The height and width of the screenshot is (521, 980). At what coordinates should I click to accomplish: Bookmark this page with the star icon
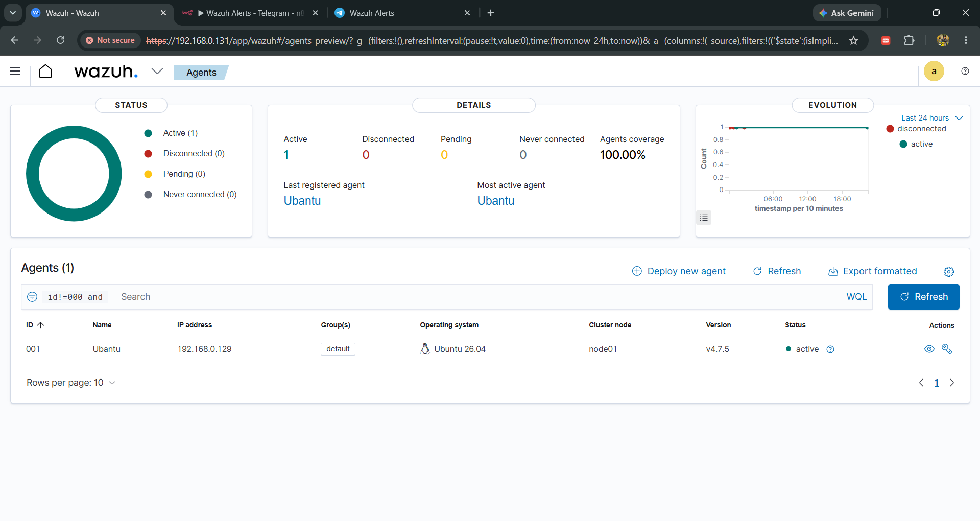point(853,40)
